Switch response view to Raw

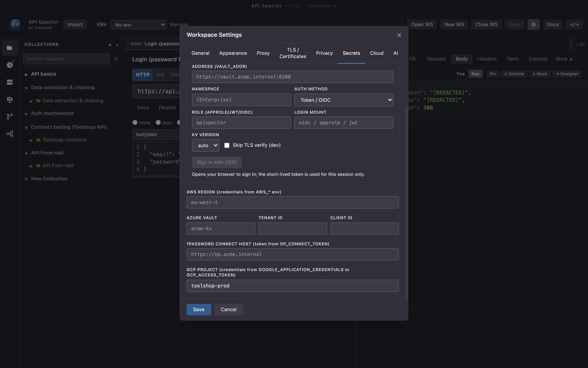475,74
